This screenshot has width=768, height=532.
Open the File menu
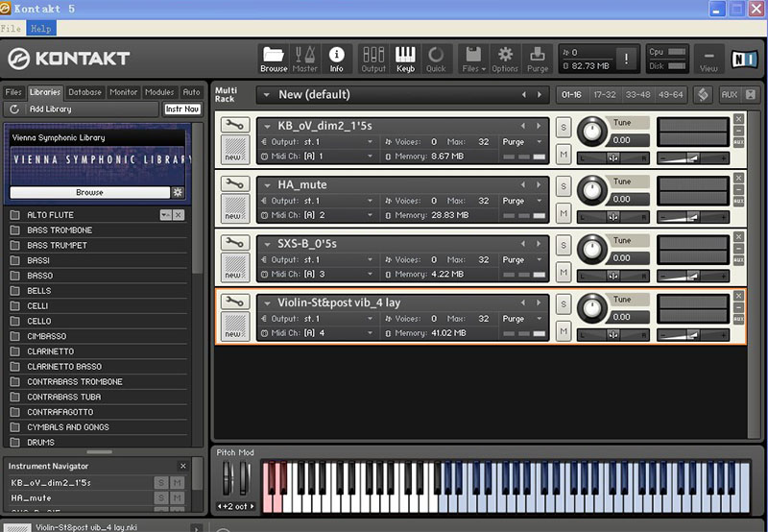(x=11, y=29)
